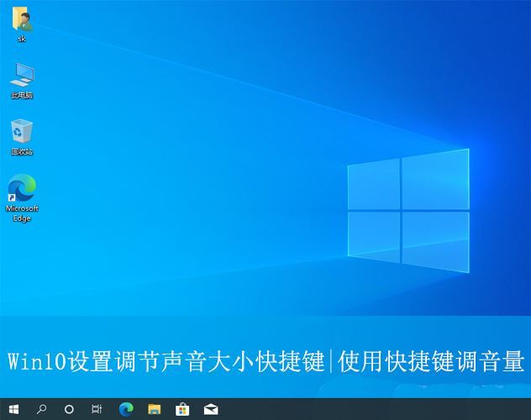Select the Microsoft Edge desktop shortcut
The width and height of the screenshot is (531, 420).
click(22, 187)
